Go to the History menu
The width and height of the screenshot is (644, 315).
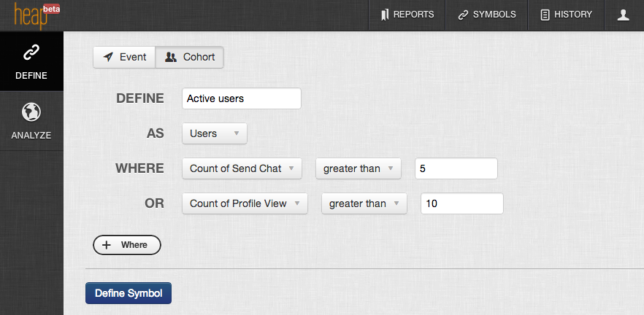point(566,15)
